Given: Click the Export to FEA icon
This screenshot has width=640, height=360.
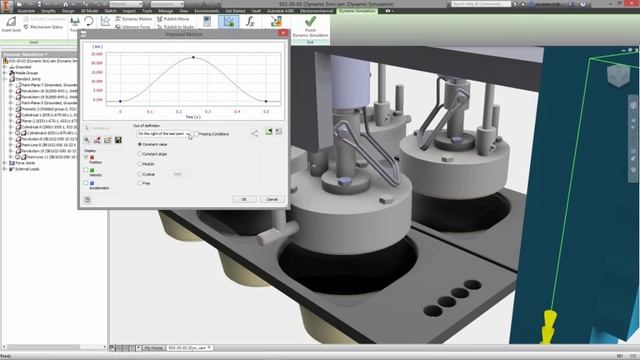Looking at the screenshot, I should pos(276,22).
